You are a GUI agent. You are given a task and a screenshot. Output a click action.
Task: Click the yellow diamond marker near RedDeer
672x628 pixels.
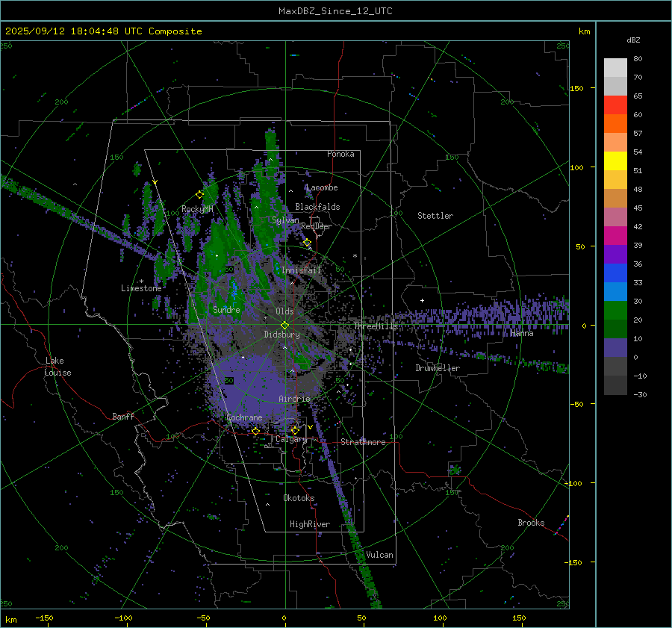tap(307, 243)
